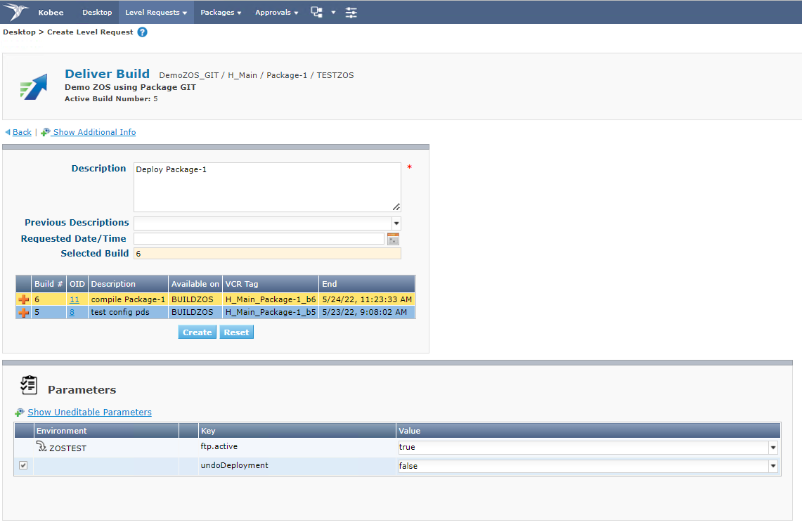Click the back arrow icon beside Back
Viewport: 802px width, 532px height.
(x=7, y=131)
